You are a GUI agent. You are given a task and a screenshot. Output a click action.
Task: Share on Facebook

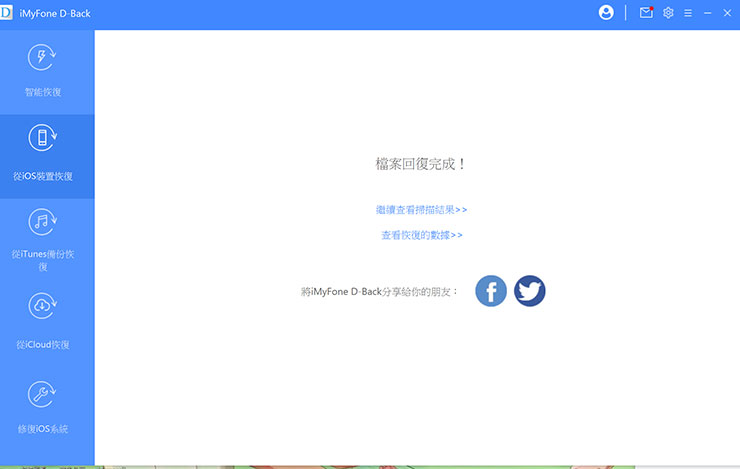coord(491,291)
